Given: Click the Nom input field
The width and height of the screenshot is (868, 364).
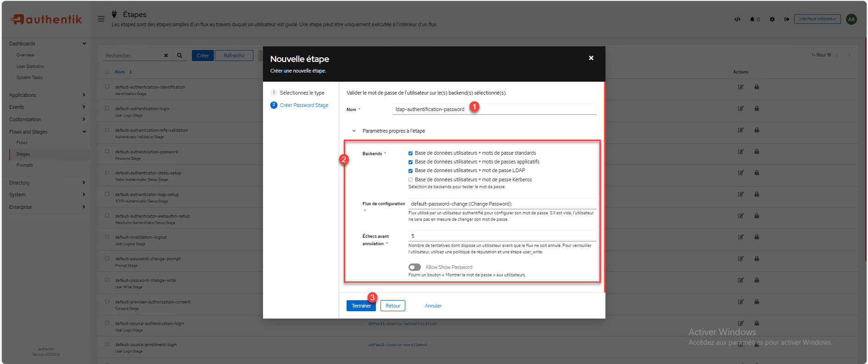Looking at the screenshot, I should pos(494,109).
